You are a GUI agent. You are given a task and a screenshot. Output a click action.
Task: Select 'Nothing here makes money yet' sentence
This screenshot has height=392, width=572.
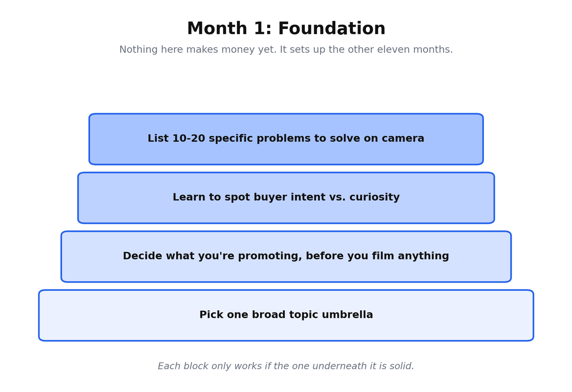tap(198, 50)
